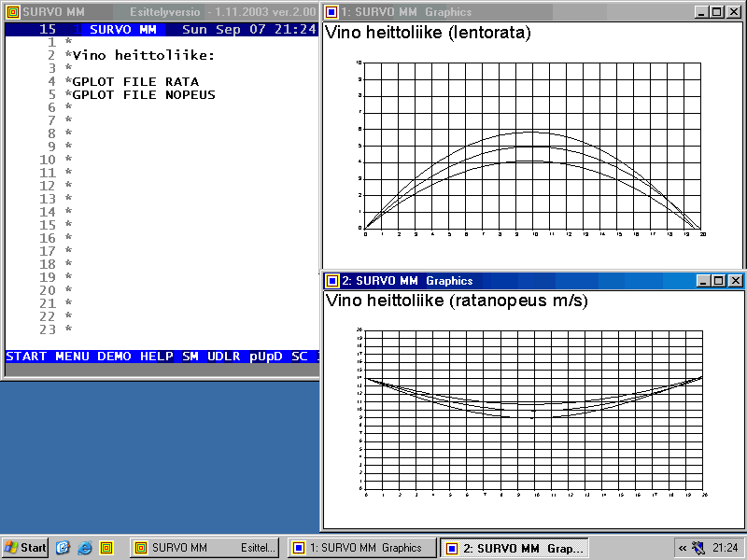747x560 pixels.
Task: Click the taskbar clock showing 21:24
Action: click(x=726, y=548)
